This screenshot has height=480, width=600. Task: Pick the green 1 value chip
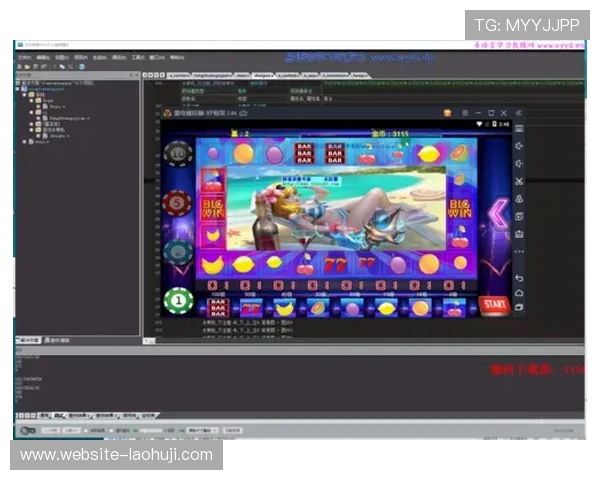pos(178,300)
